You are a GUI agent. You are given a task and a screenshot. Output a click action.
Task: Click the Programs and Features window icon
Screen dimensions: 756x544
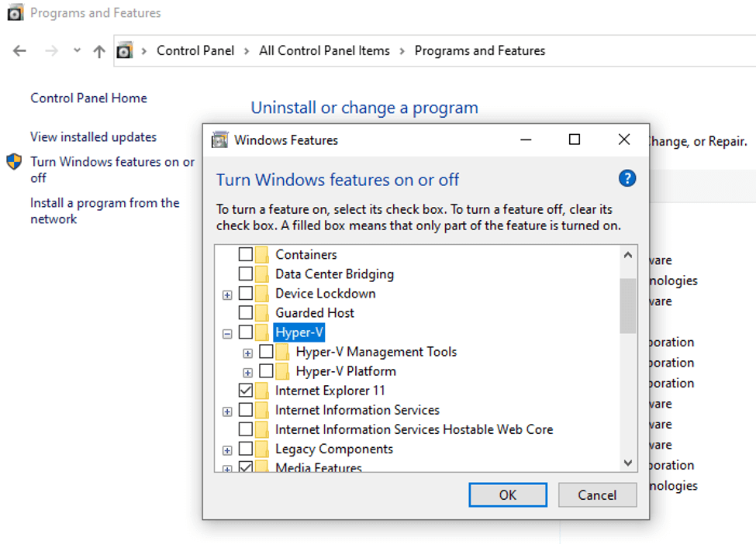[15, 12]
